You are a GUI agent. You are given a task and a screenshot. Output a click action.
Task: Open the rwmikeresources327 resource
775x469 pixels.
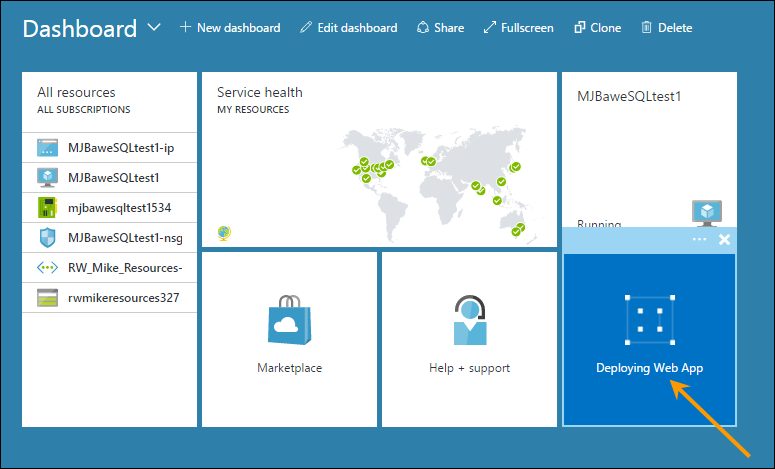click(x=109, y=298)
